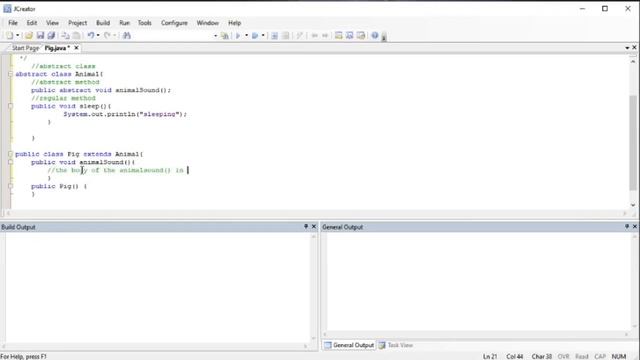Collapse the sleep() method fold marker

click(10, 106)
